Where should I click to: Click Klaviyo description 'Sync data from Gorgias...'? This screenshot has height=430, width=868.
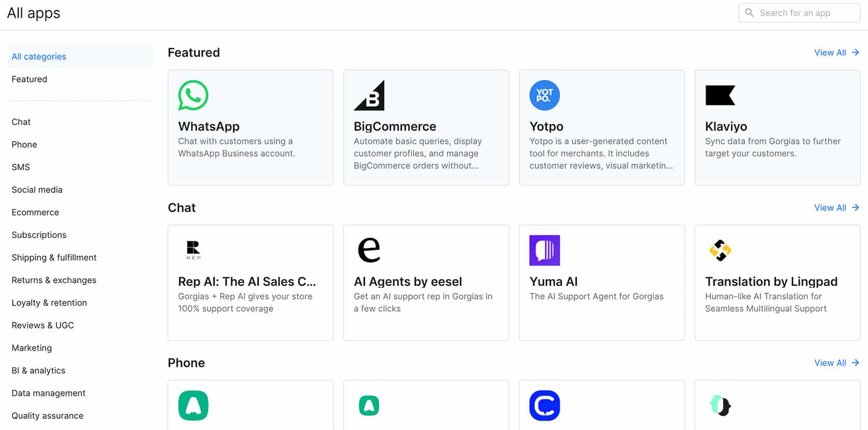click(x=773, y=147)
